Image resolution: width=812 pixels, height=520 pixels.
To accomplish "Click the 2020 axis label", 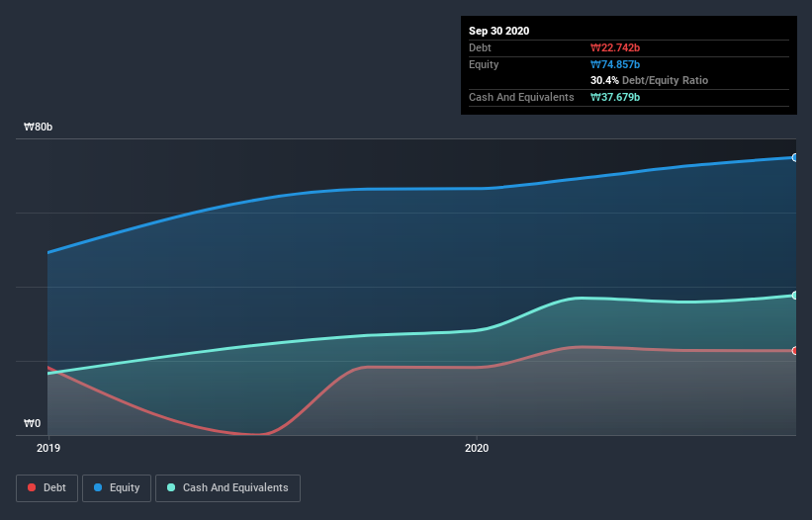I will click(477, 448).
